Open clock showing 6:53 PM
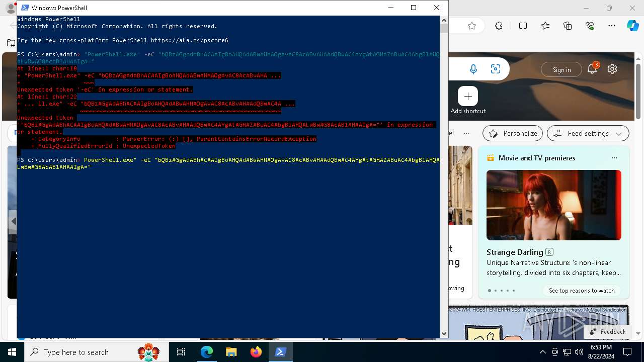The image size is (644, 362). pos(601,352)
